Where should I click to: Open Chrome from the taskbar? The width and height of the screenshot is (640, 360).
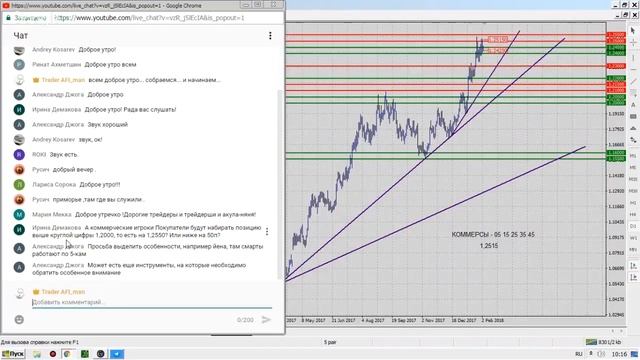tap(68, 354)
